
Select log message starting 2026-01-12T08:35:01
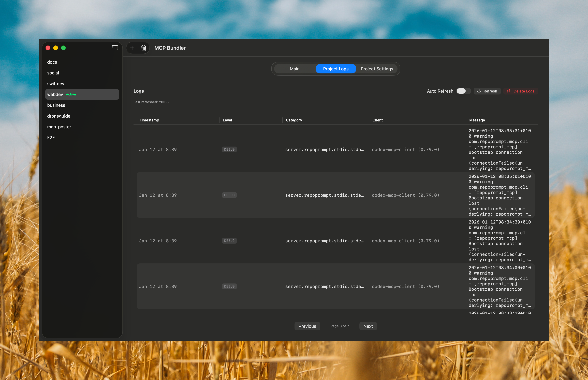click(x=500, y=195)
